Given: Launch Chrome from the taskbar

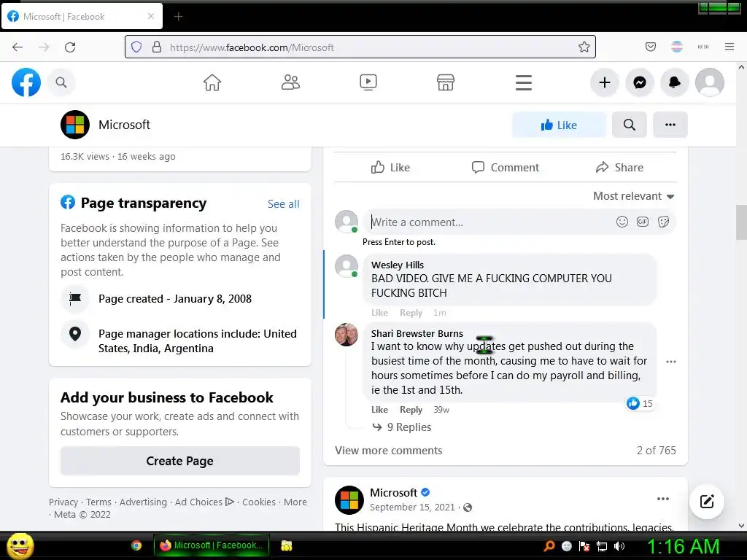Looking at the screenshot, I should pos(136,545).
